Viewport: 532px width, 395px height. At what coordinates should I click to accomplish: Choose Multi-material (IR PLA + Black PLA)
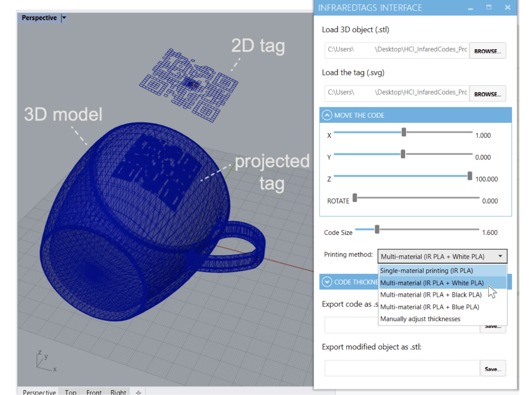(x=431, y=295)
